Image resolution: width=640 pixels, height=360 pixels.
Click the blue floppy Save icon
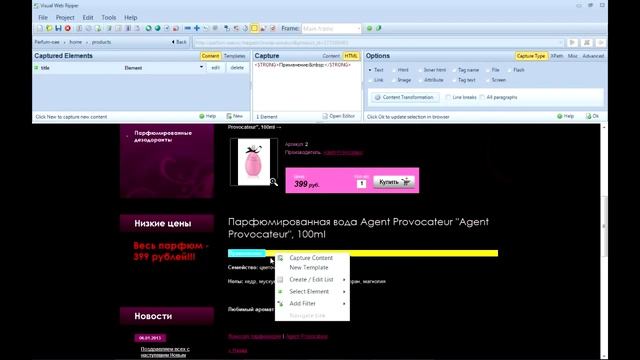click(x=58, y=28)
